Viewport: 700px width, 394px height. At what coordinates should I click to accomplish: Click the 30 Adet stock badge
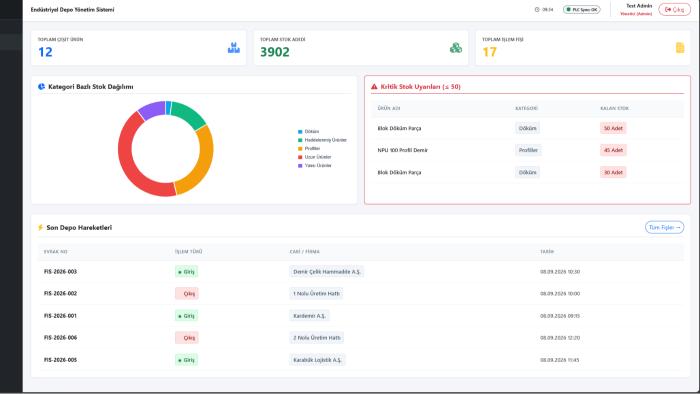613,172
